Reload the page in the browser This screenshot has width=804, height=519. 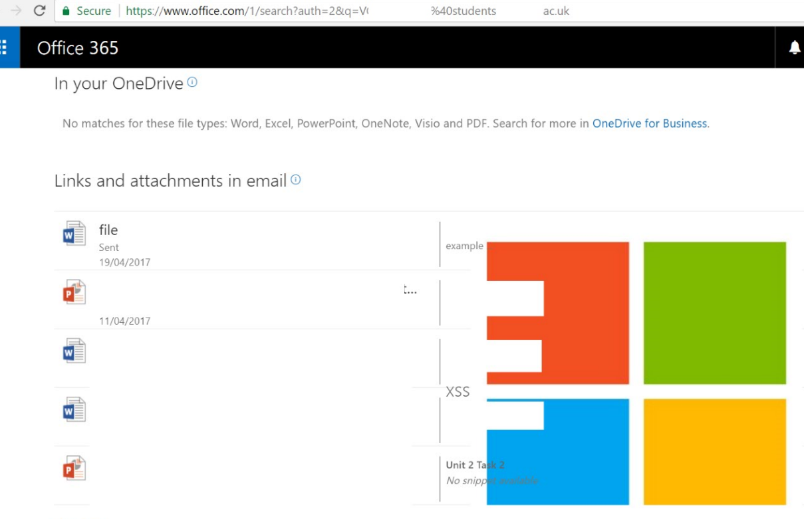(x=39, y=11)
